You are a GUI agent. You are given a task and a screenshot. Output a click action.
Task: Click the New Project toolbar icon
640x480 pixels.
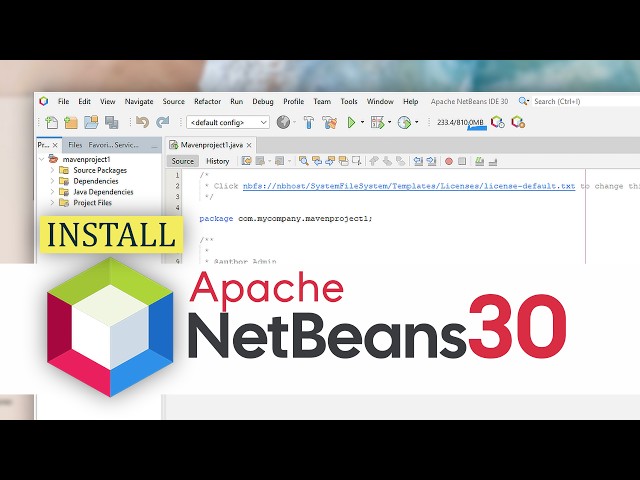point(71,122)
